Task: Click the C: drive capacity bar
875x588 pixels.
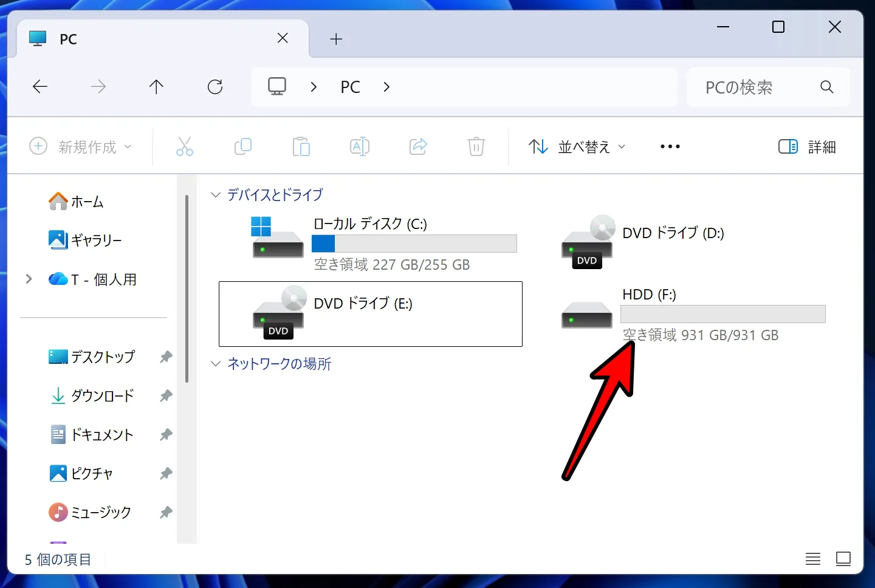Action: click(x=414, y=243)
